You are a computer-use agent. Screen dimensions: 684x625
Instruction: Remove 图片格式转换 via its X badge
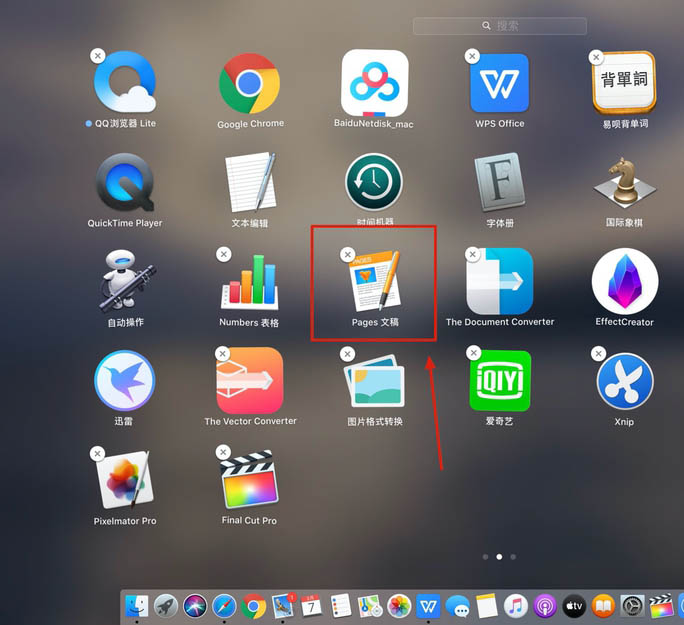(x=348, y=354)
